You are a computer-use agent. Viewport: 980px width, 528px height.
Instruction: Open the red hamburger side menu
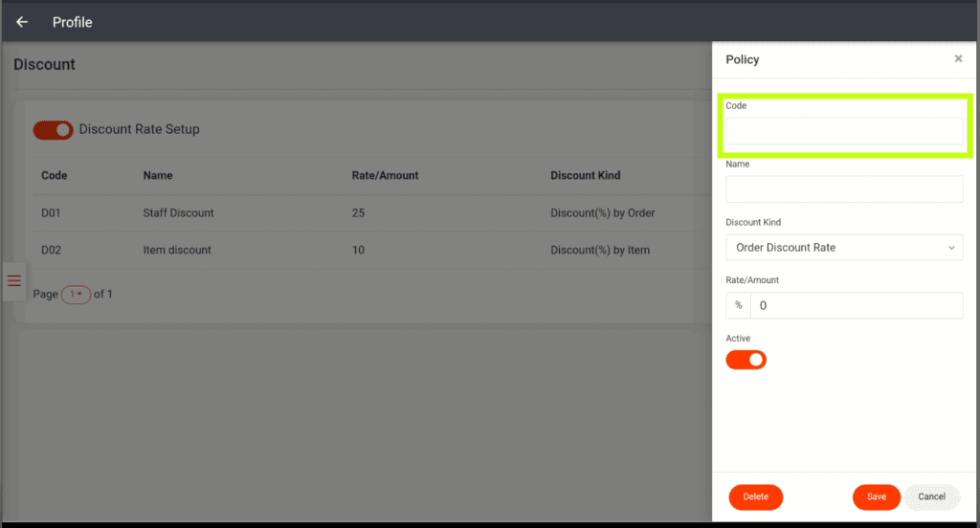pos(13,280)
